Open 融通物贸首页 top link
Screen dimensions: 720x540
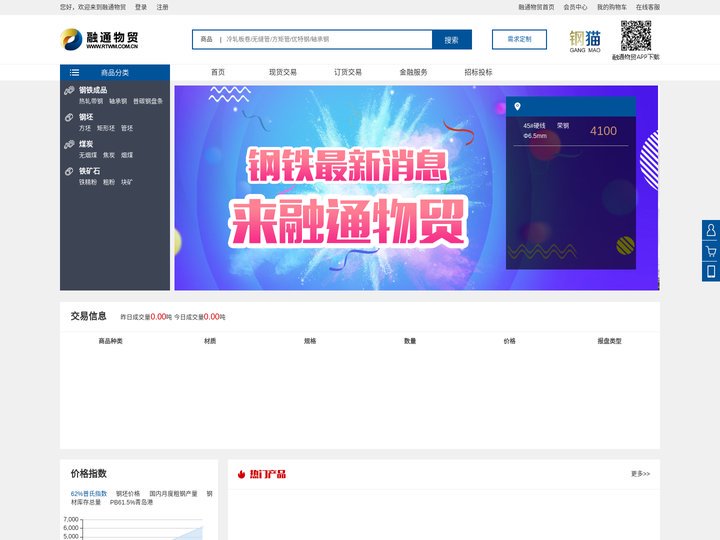point(536,7)
